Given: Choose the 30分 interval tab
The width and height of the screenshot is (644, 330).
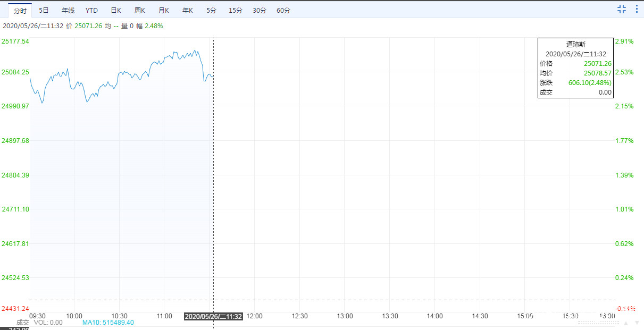Looking at the screenshot, I should [x=260, y=11].
